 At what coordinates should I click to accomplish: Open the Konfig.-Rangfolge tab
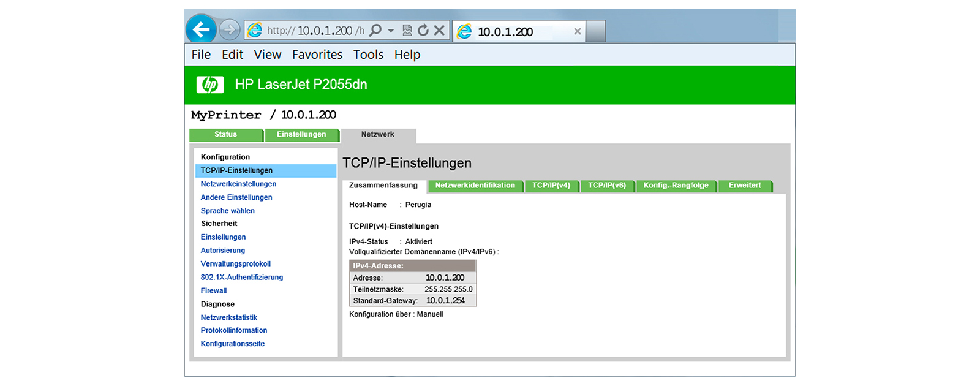tap(676, 186)
